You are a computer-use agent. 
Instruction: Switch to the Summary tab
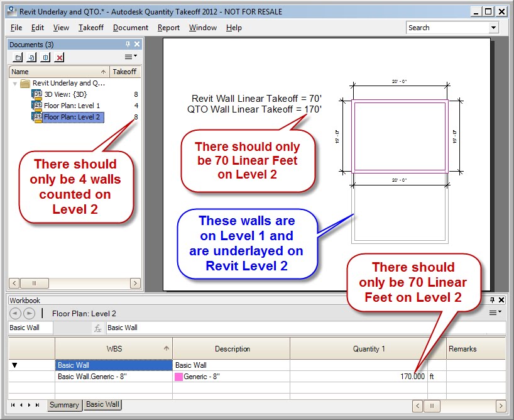65,405
